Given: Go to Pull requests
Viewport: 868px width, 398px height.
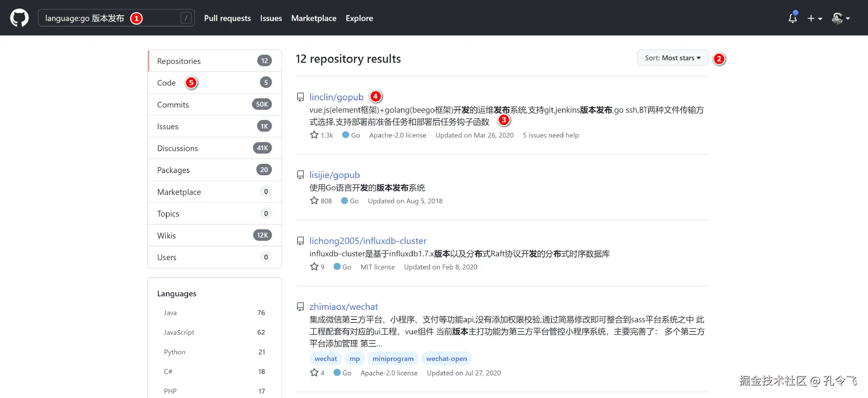Looking at the screenshot, I should 227,18.
